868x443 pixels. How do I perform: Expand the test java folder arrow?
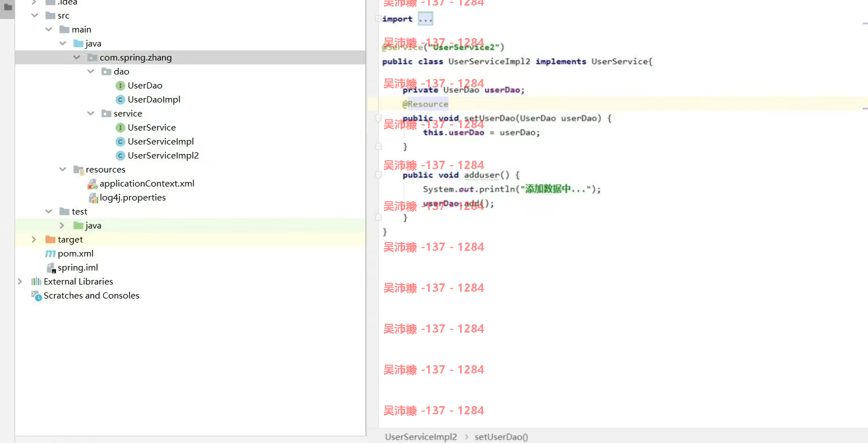tap(62, 226)
